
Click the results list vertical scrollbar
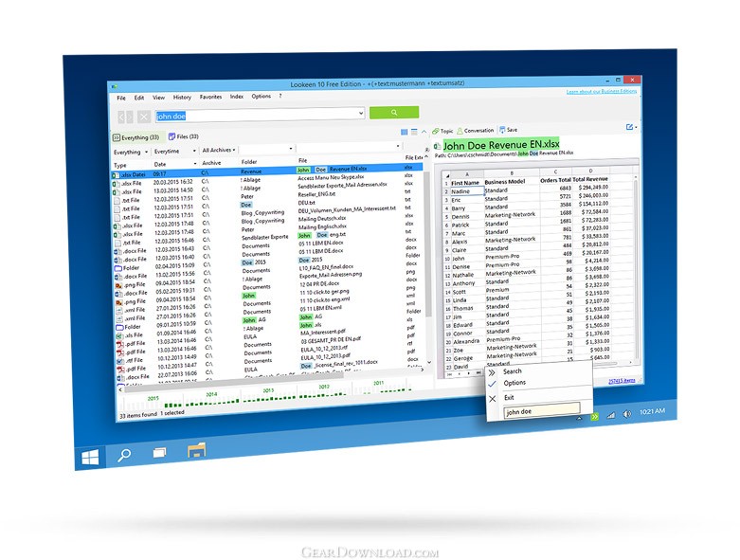click(428, 243)
